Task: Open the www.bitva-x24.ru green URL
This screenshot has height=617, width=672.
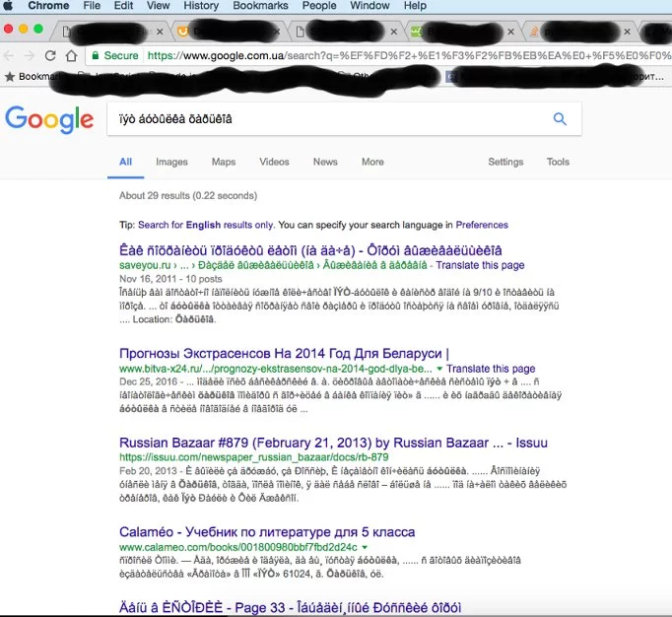Action: [x=276, y=369]
